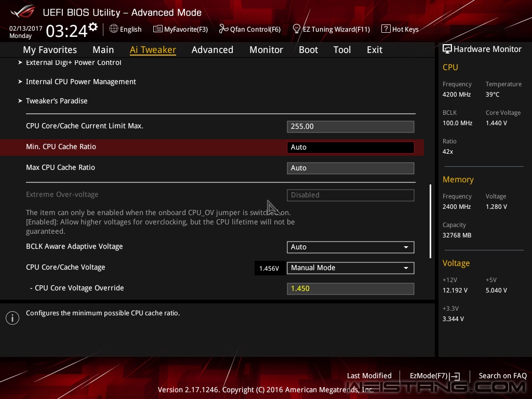
Task: Click the EZ Tuning Wizard bulb icon
Action: [296, 29]
